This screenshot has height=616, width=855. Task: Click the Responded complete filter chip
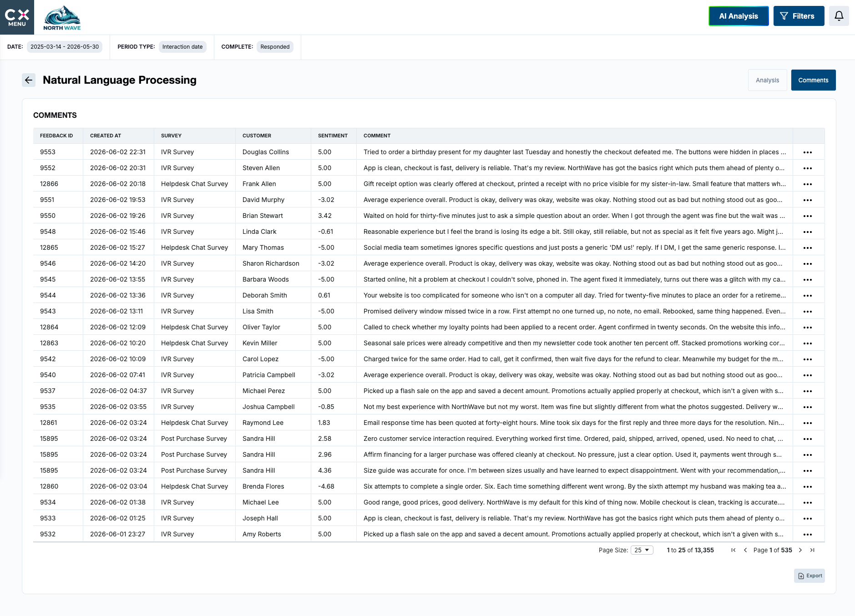click(275, 47)
